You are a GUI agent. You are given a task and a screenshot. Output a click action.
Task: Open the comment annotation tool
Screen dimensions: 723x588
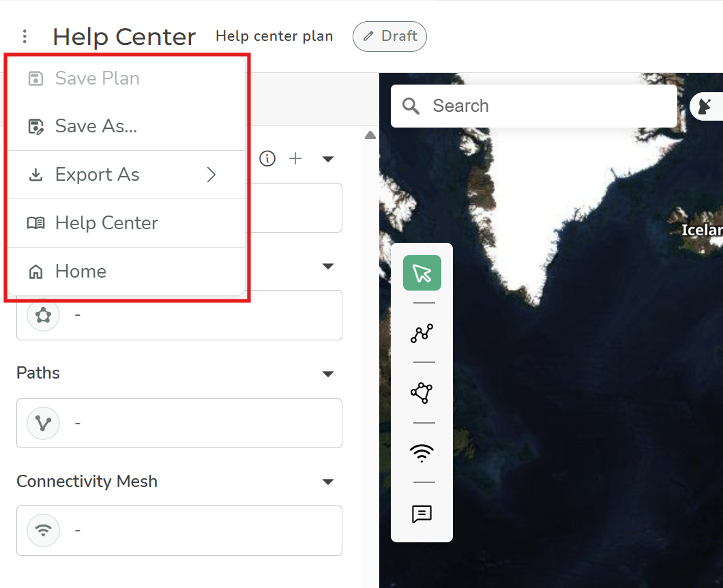422,514
